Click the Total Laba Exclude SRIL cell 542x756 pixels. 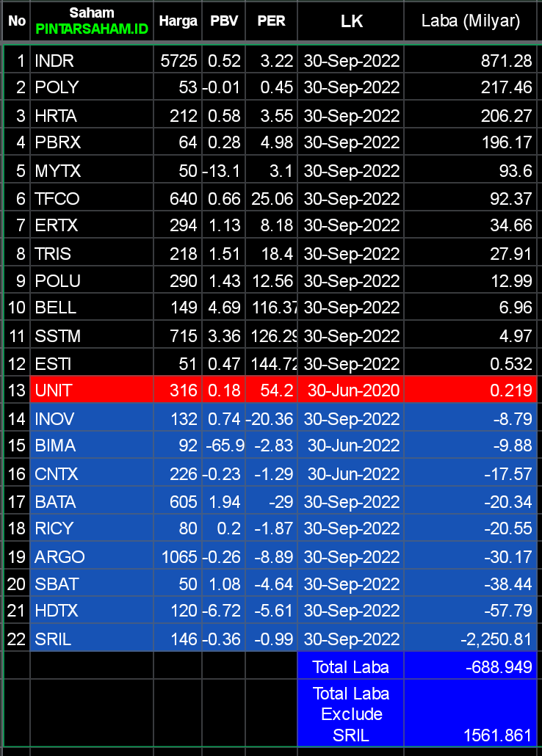[x=350, y=714]
